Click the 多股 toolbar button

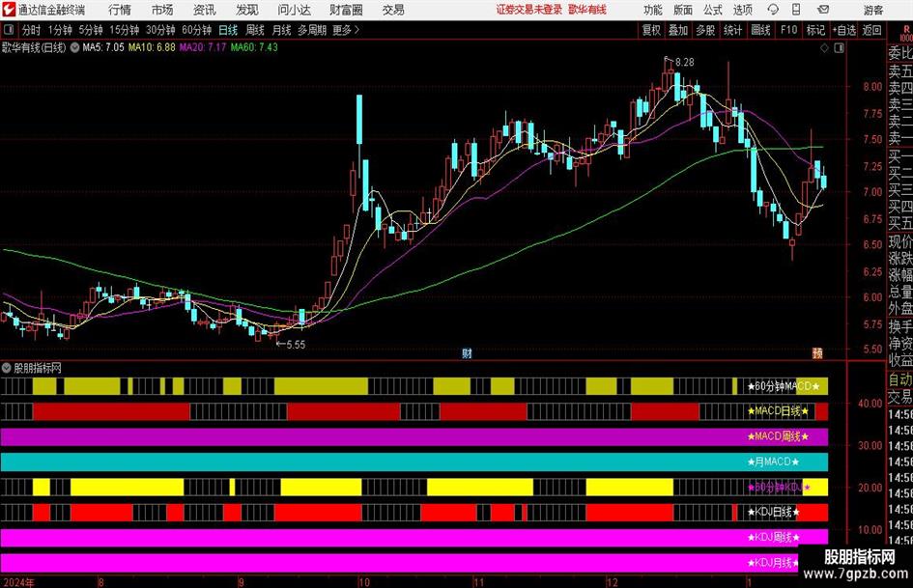click(x=705, y=30)
